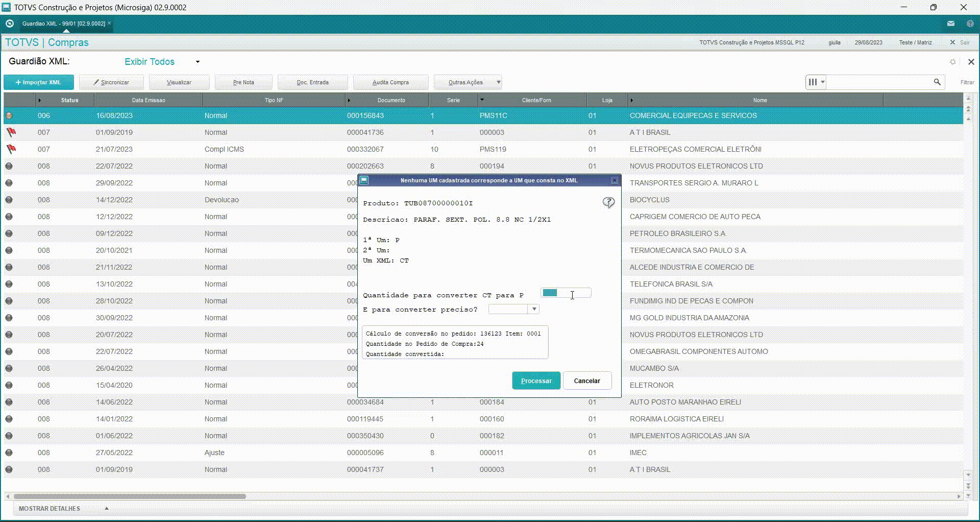The image size is (980, 522).
Task: Click the conversion quantity input field
Action: [x=566, y=293]
